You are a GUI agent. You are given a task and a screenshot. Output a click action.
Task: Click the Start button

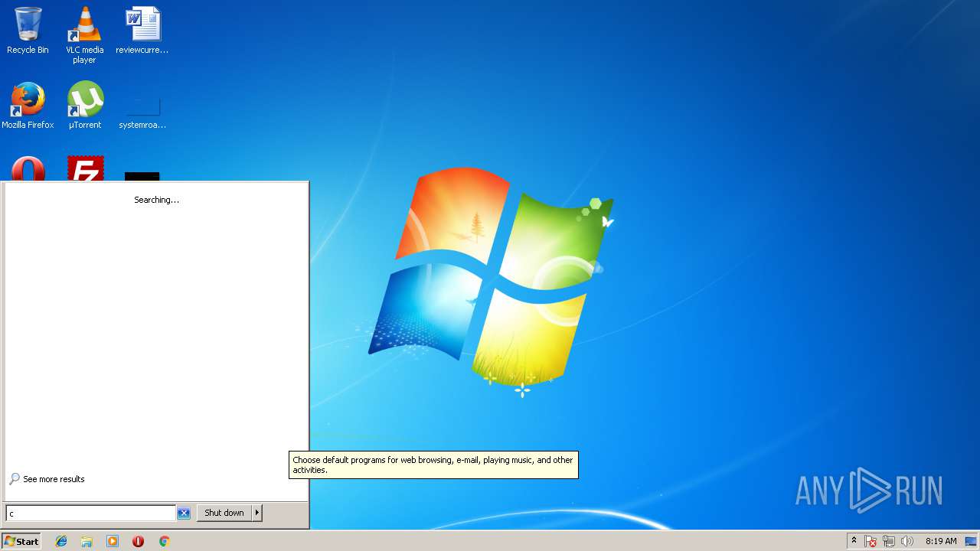pyautogui.click(x=21, y=541)
